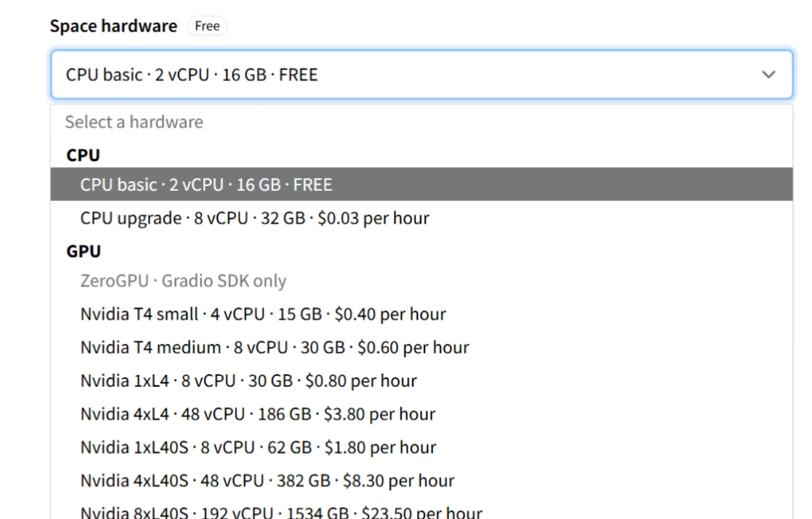This screenshot has width=812, height=519.
Task: Pick Nvidia 1xL40S with 62 GB
Action: (x=258, y=447)
